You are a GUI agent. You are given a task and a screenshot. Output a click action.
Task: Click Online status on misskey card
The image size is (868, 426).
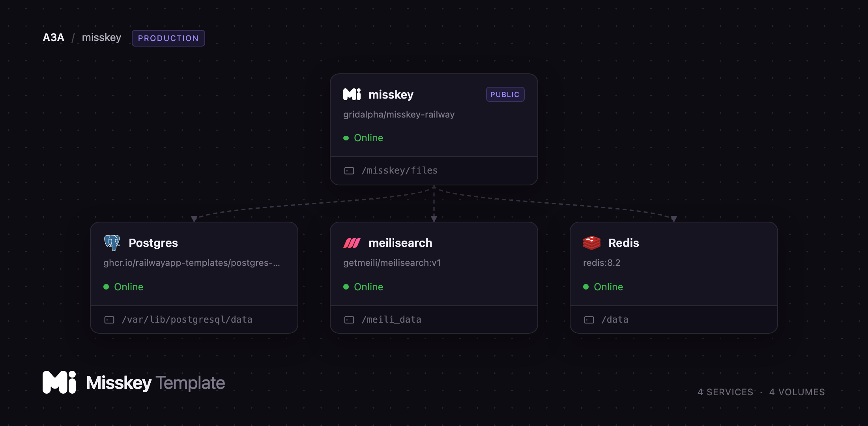369,138
